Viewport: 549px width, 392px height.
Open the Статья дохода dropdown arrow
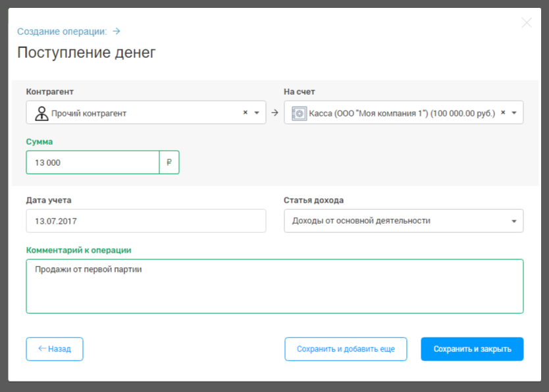pyautogui.click(x=514, y=221)
